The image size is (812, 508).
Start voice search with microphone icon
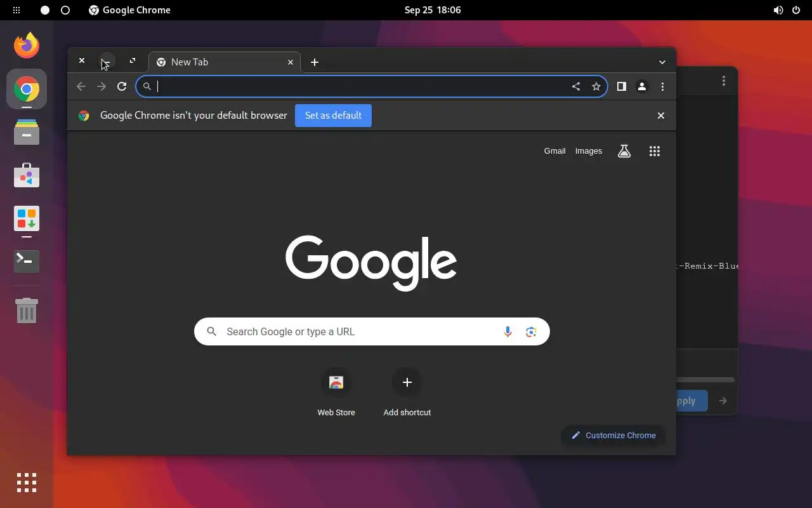pyautogui.click(x=507, y=331)
